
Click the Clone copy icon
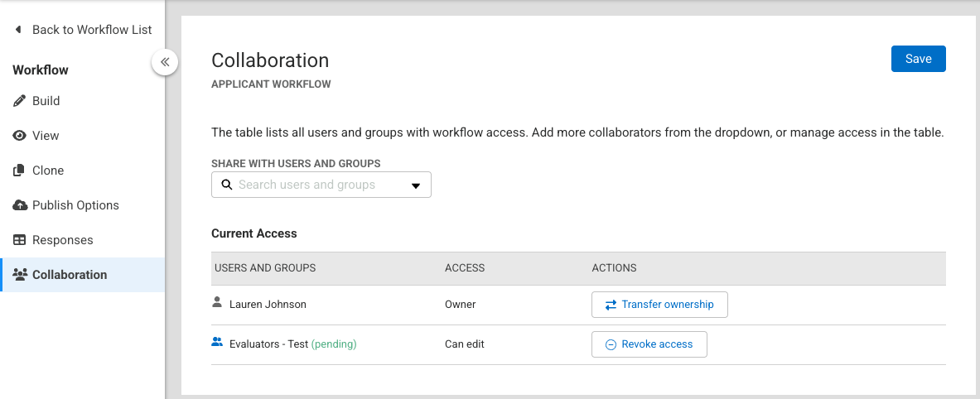[x=20, y=171]
